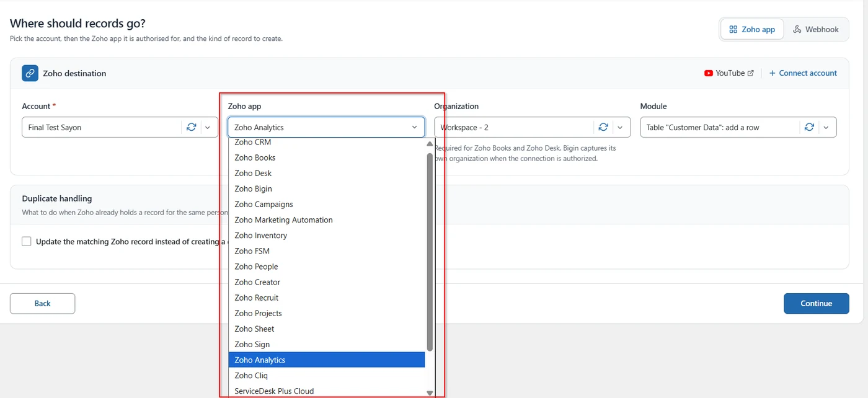The height and width of the screenshot is (398, 868).
Task: Pick Zoho People in the dropdown
Action: [326, 267]
